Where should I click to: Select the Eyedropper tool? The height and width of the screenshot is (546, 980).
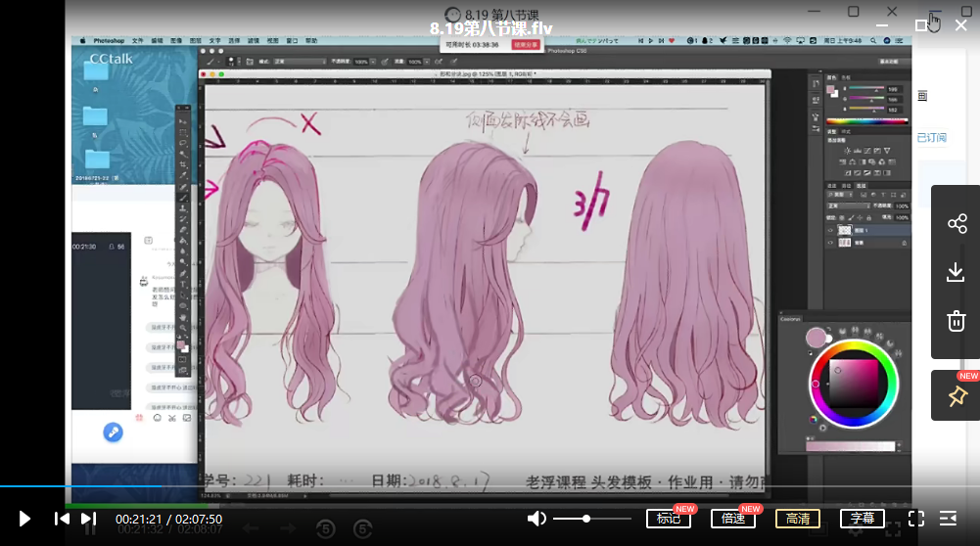[x=183, y=175]
